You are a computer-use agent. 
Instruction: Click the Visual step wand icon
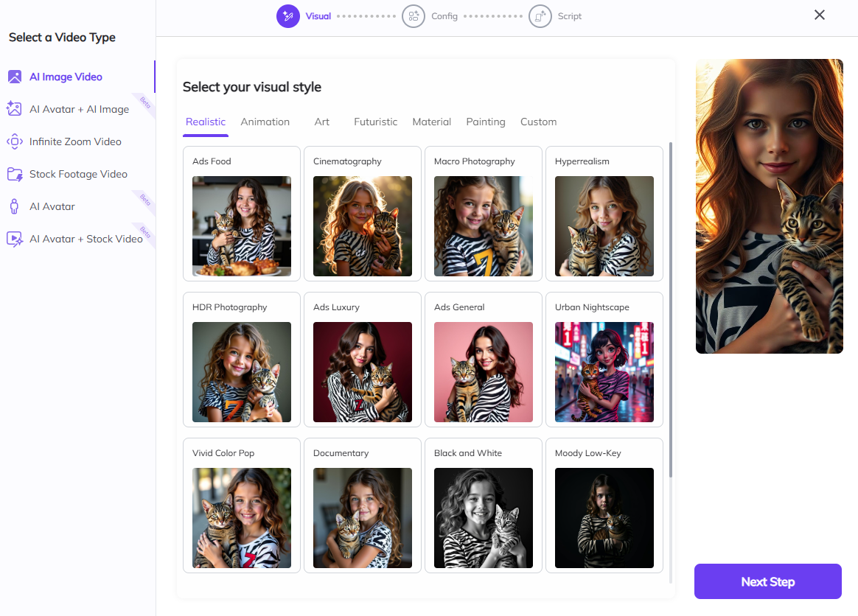pyautogui.click(x=287, y=16)
